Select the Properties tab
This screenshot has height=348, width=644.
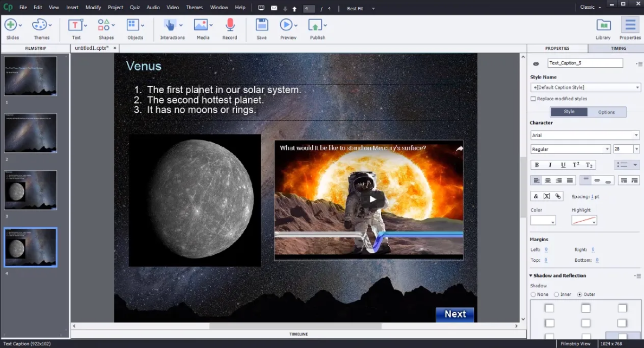tap(557, 48)
